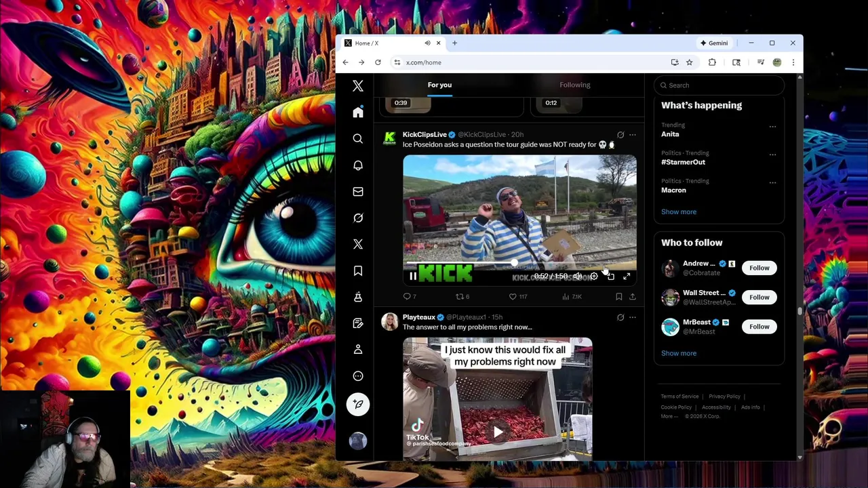This screenshot has height=488, width=868.
Task: Pause the KickClipsLive video
Action: [x=413, y=276]
